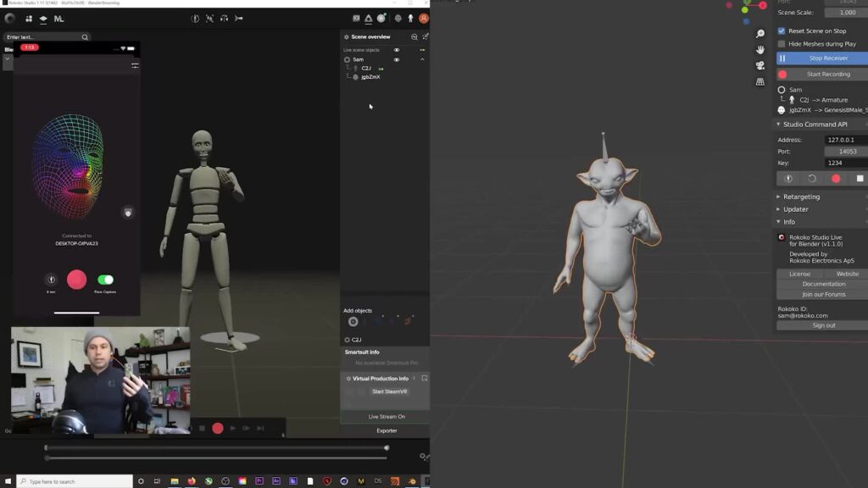The height and width of the screenshot is (488, 868).
Task: Click the Blender viewport zoom magnifier icon
Action: (760, 34)
